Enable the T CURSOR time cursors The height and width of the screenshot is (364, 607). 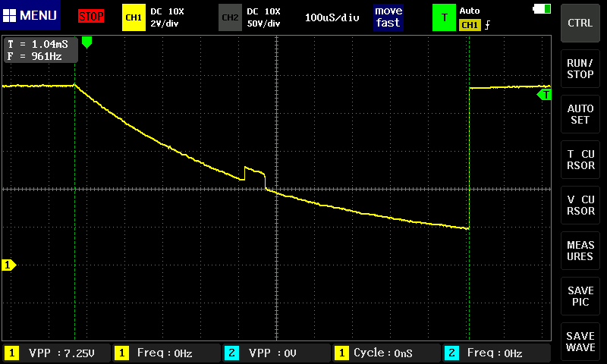(580, 160)
